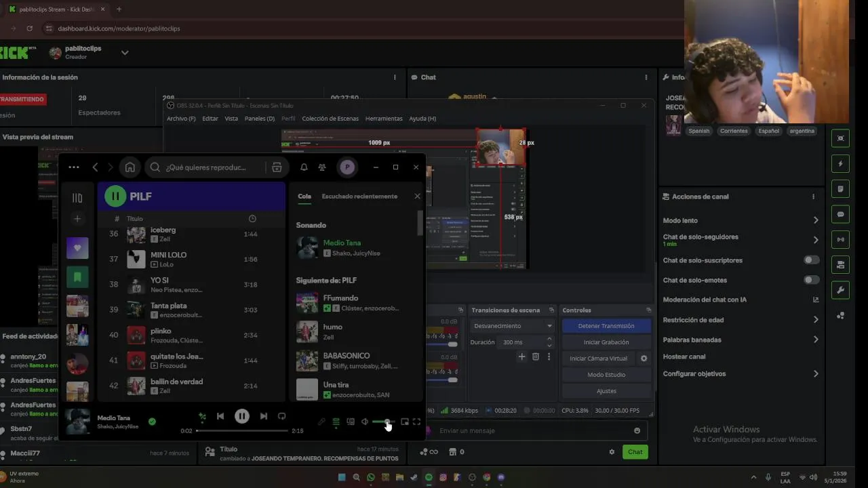Image resolution: width=868 pixels, height=488 pixels.
Task: Open OBS Vista menu
Action: 231,119
